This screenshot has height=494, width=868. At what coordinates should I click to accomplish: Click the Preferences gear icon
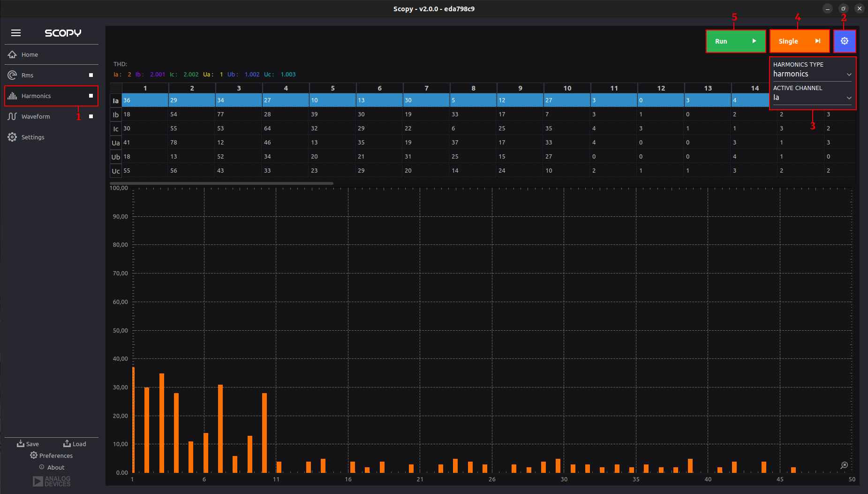tap(34, 455)
